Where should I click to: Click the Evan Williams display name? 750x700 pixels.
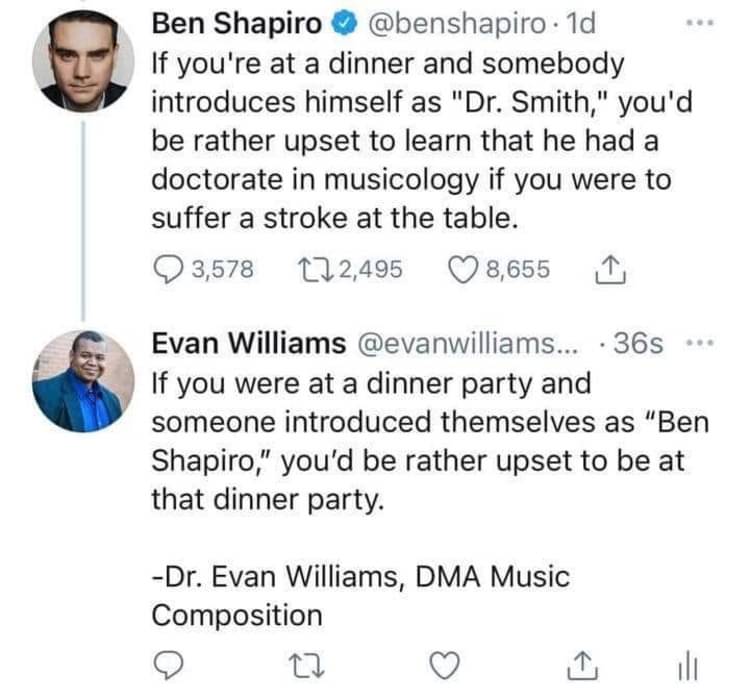[247, 343]
